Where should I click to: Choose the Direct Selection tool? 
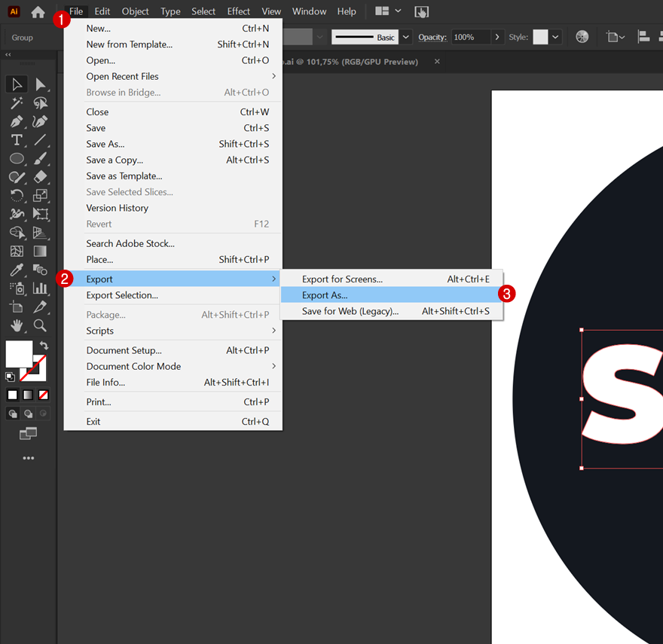pos(40,84)
